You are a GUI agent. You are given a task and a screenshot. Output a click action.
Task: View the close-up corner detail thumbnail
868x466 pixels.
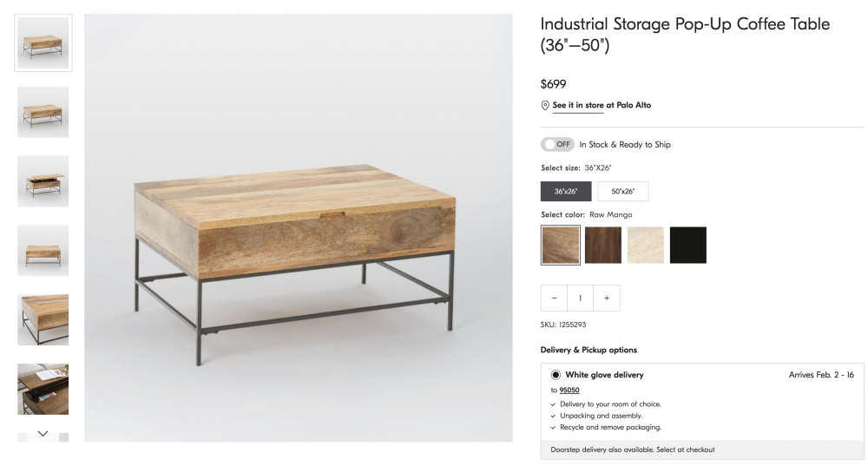43,319
